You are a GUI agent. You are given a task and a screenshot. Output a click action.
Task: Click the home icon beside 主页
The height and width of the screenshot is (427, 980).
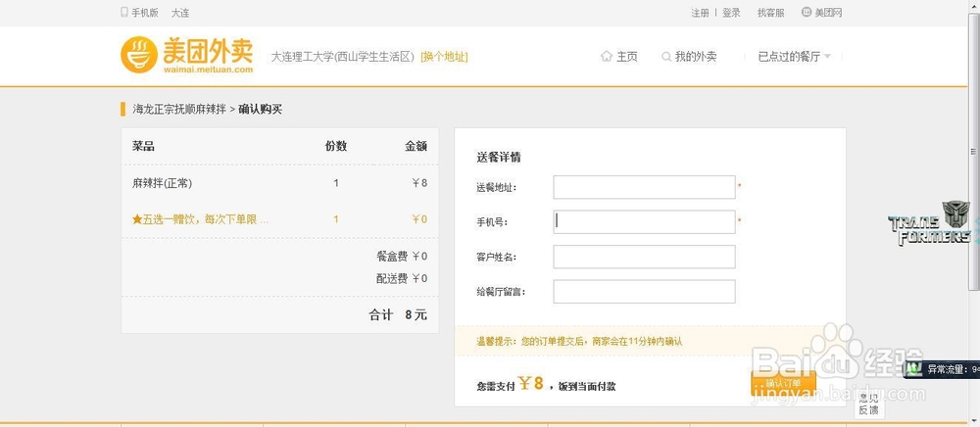pyautogui.click(x=606, y=57)
